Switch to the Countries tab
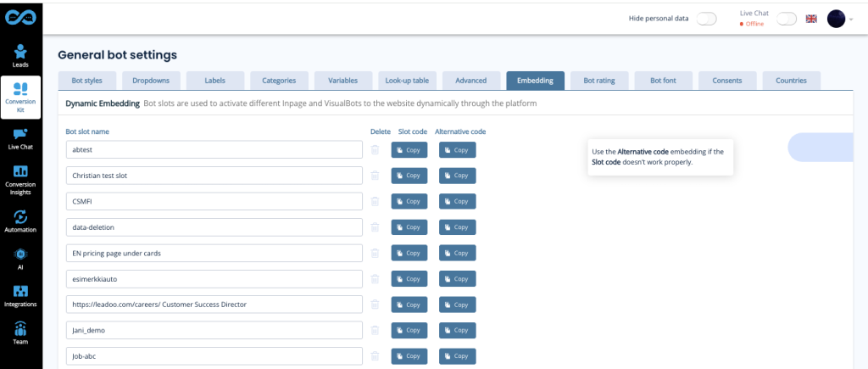Screen dimensions: 868x369 point(791,81)
